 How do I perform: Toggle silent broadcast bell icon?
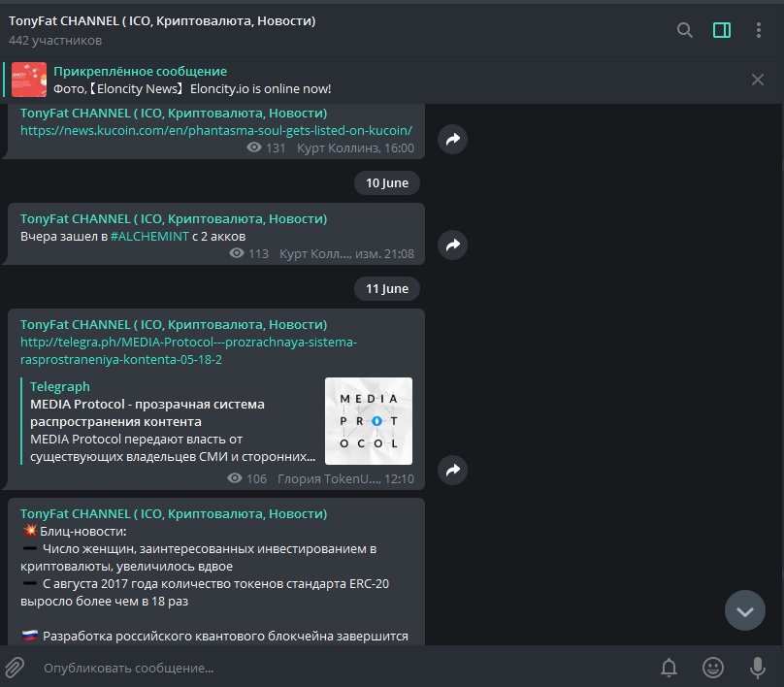669,668
